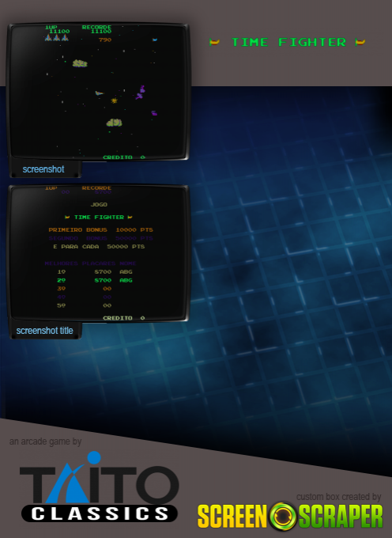Screen dimensions: 392x538
Task: Click the orange explosion star in the gameplay screenshot
Action: coord(114,100)
